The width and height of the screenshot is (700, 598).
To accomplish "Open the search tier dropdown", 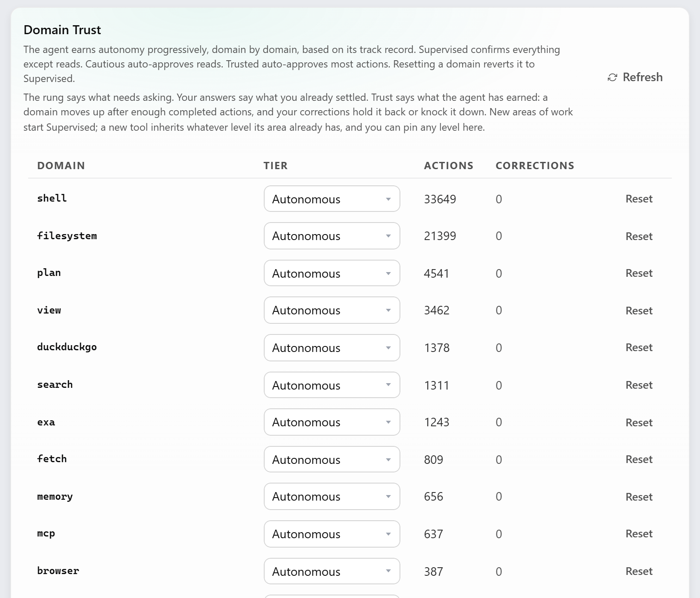I will click(332, 385).
